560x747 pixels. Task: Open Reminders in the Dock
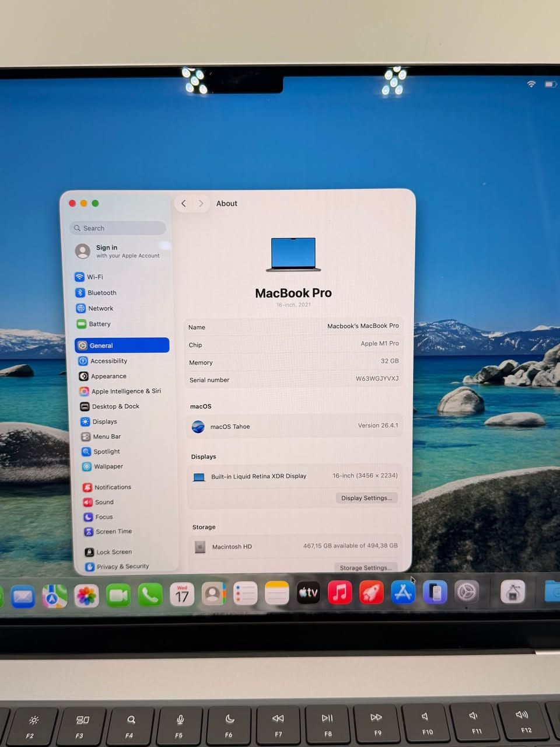[x=245, y=594]
